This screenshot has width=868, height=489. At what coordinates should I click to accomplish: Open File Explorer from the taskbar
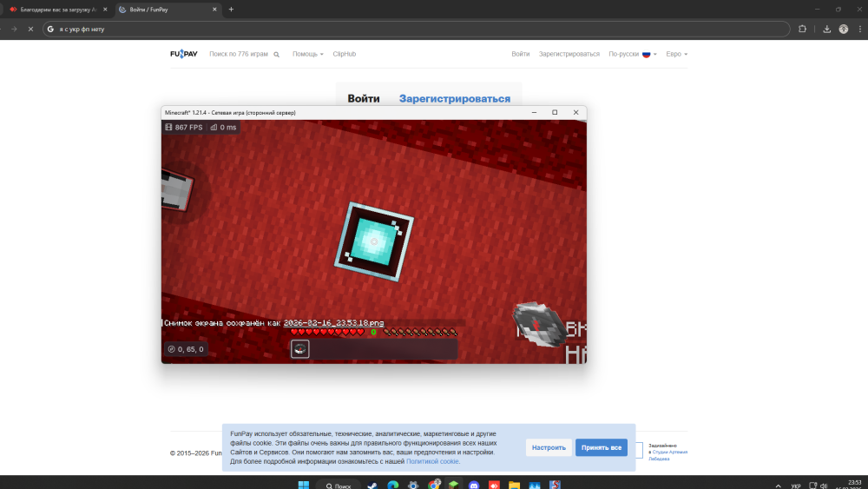[514, 486]
